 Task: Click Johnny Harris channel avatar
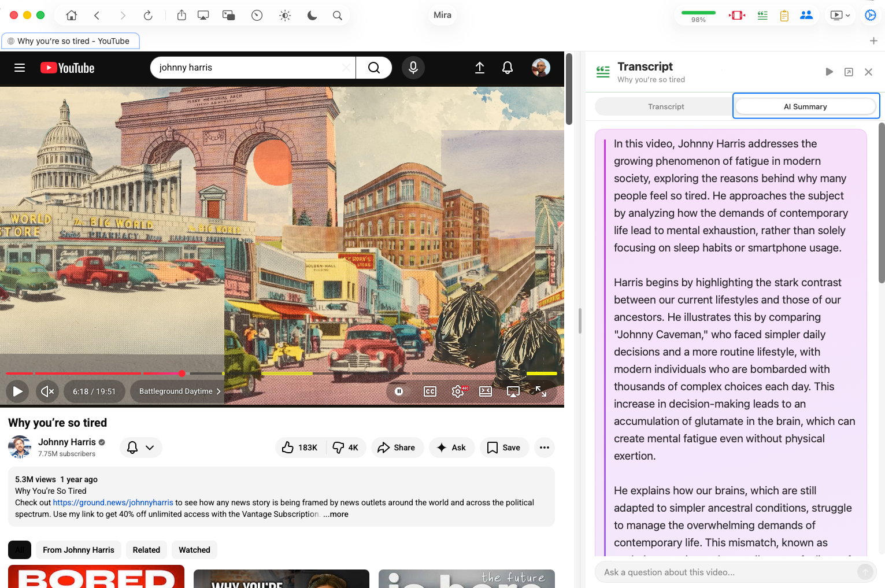point(20,447)
